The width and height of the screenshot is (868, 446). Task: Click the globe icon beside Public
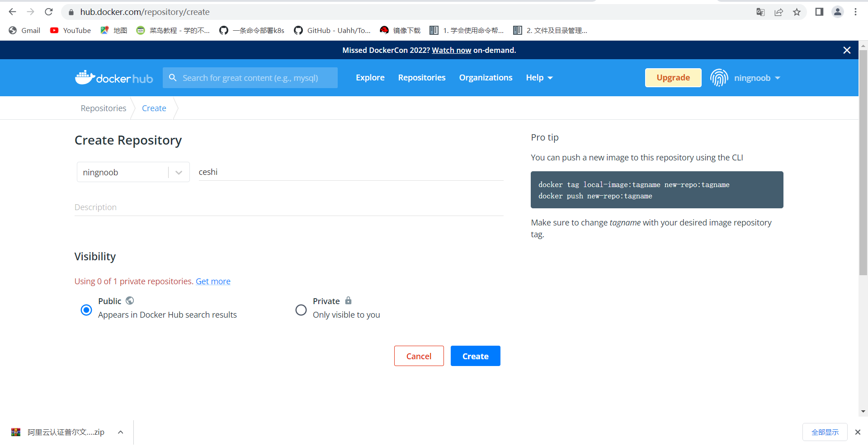tap(130, 300)
